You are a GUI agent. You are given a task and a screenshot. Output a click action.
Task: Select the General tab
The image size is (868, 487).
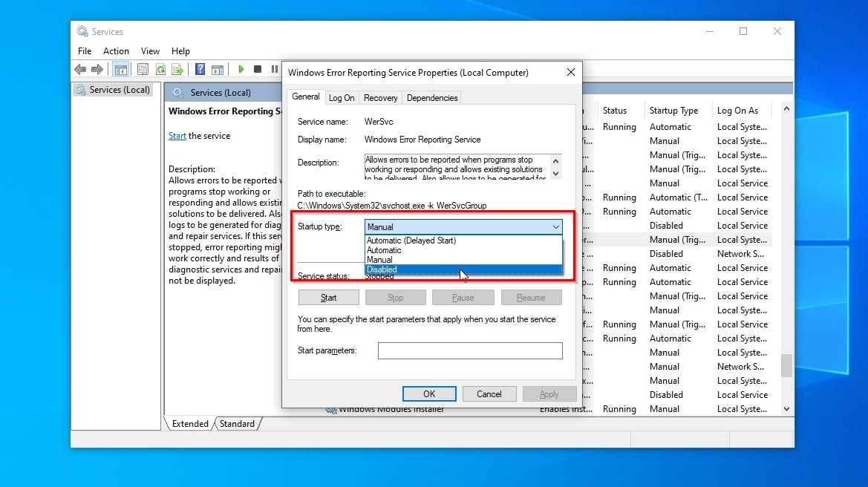(x=306, y=97)
